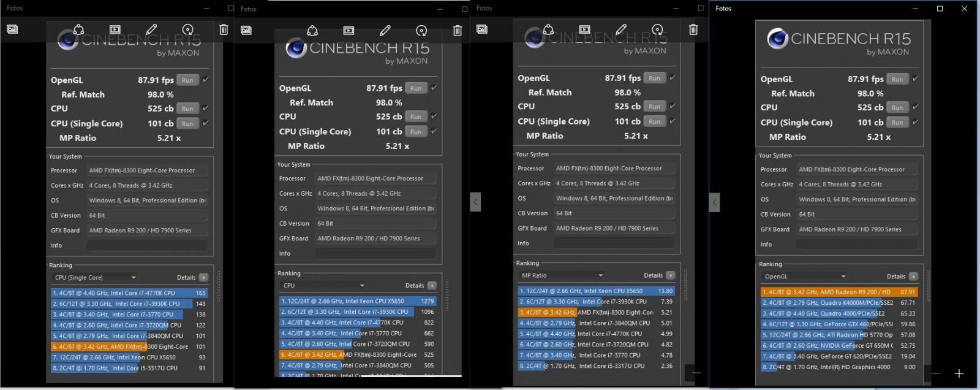The height and width of the screenshot is (390, 980).
Task: Toggle CPU checkbox in window ranked by CPU
Action: 434,116
